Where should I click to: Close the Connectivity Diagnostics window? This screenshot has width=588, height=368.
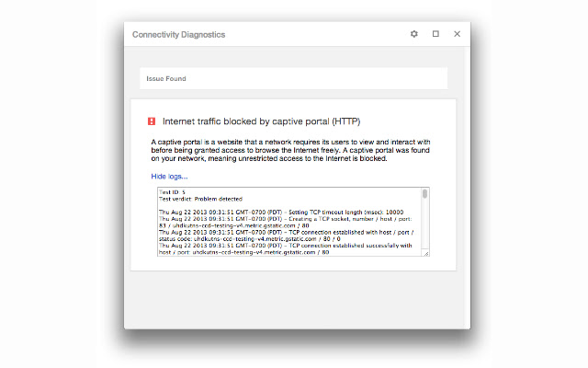pyautogui.click(x=457, y=34)
